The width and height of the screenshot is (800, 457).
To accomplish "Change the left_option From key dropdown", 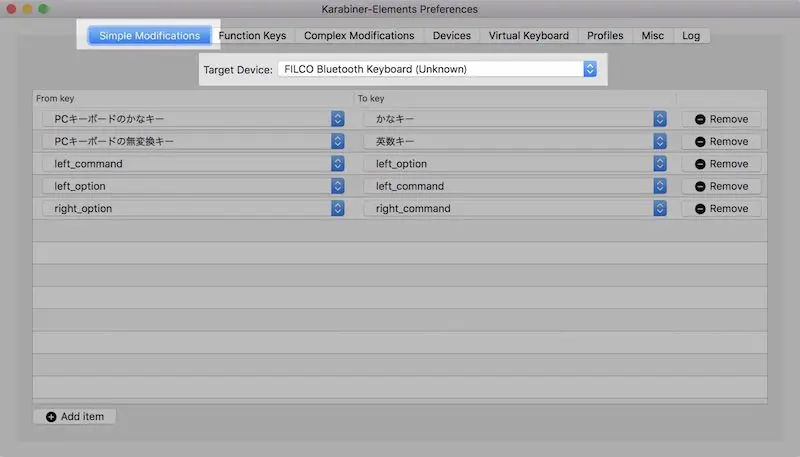I will coord(193,186).
